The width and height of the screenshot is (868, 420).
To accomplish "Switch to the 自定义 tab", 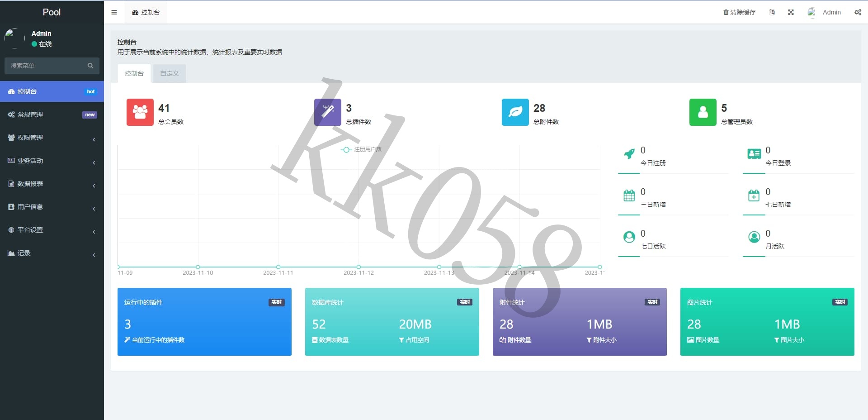I will pyautogui.click(x=170, y=73).
